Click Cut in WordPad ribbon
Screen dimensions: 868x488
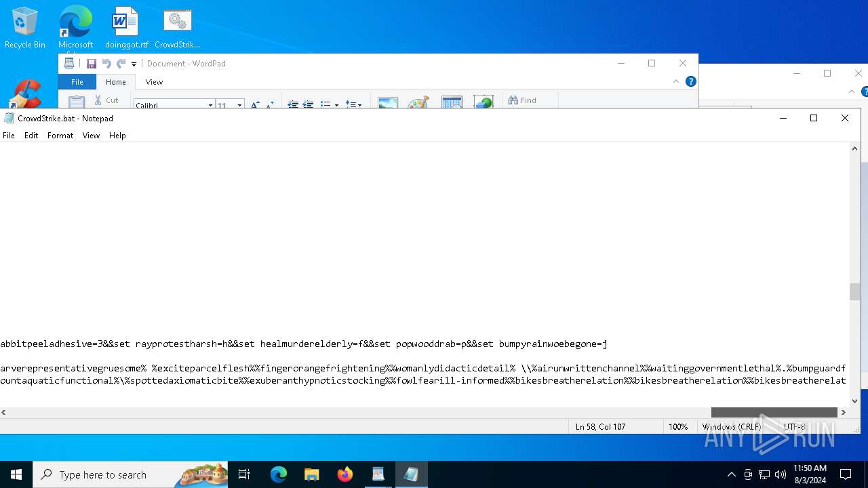coord(106,100)
